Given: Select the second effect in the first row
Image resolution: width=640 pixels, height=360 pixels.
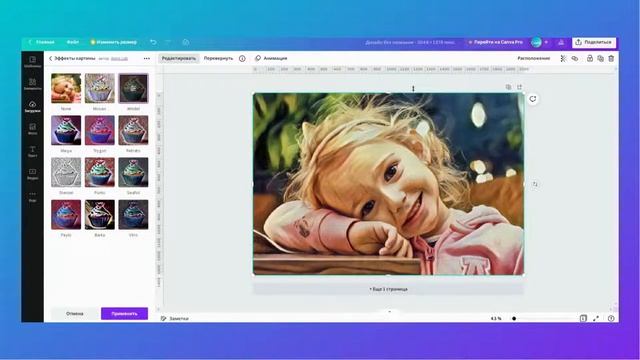Looking at the screenshot, I should click(x=100, y=88).
